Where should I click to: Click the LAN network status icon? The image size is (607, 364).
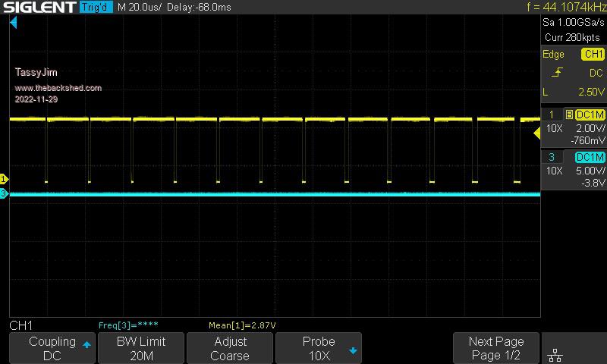(x=555, y=355)
